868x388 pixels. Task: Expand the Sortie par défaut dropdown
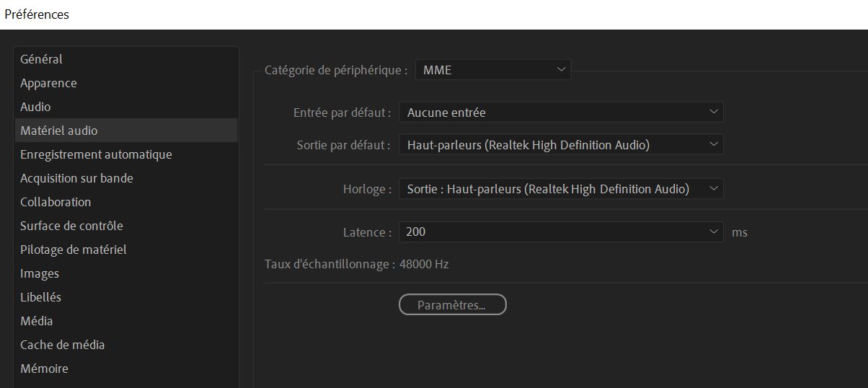click(561, 145)
